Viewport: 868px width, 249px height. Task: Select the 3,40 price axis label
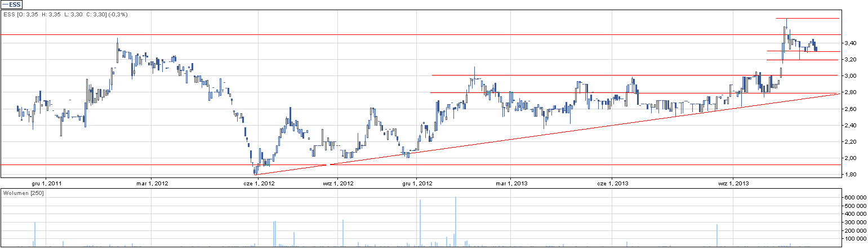point(849,43)
